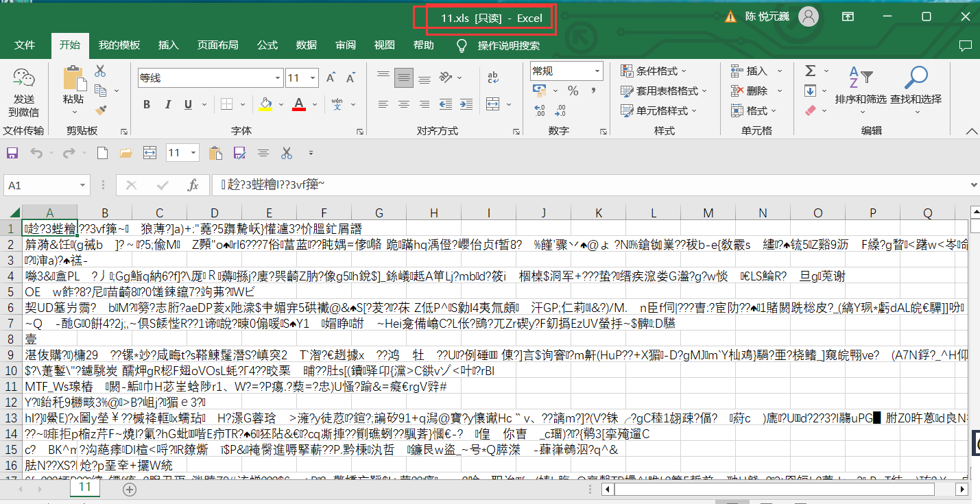Switch to the 数据 ribbon tab
The height and width of the screenshot is (504, 980).
306,45
